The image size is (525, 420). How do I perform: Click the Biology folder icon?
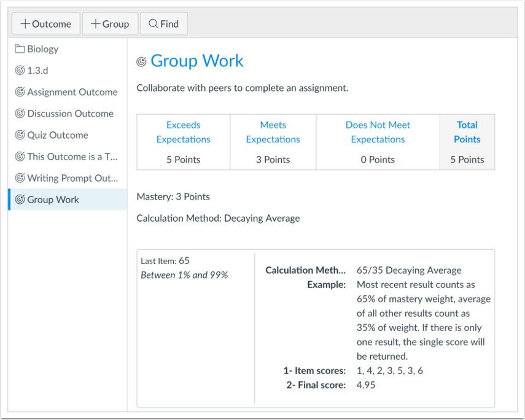coord(20,49)
